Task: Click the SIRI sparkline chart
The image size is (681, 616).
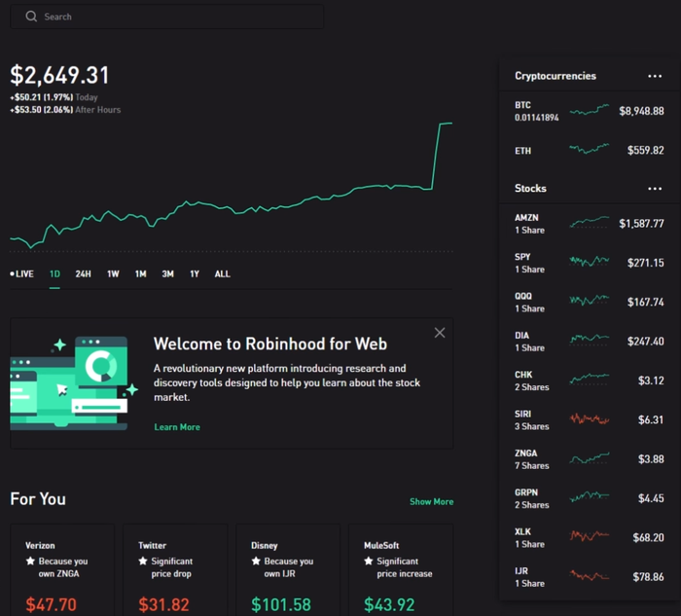Action: tap(590, 419)
